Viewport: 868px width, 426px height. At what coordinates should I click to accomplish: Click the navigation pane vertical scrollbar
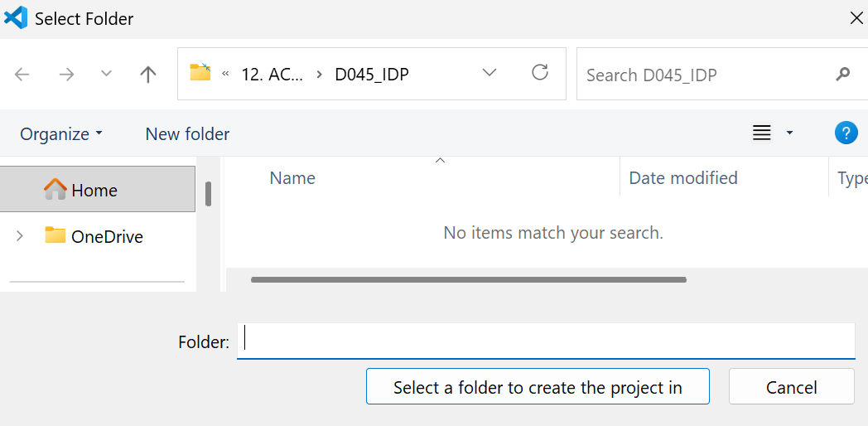[x=208, y=194]
